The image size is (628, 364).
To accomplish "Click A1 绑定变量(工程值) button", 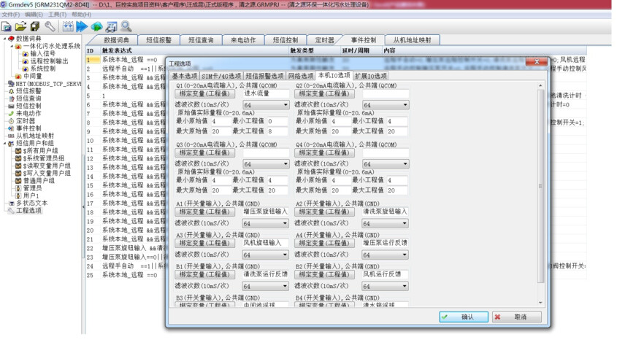I will (204, 212).
